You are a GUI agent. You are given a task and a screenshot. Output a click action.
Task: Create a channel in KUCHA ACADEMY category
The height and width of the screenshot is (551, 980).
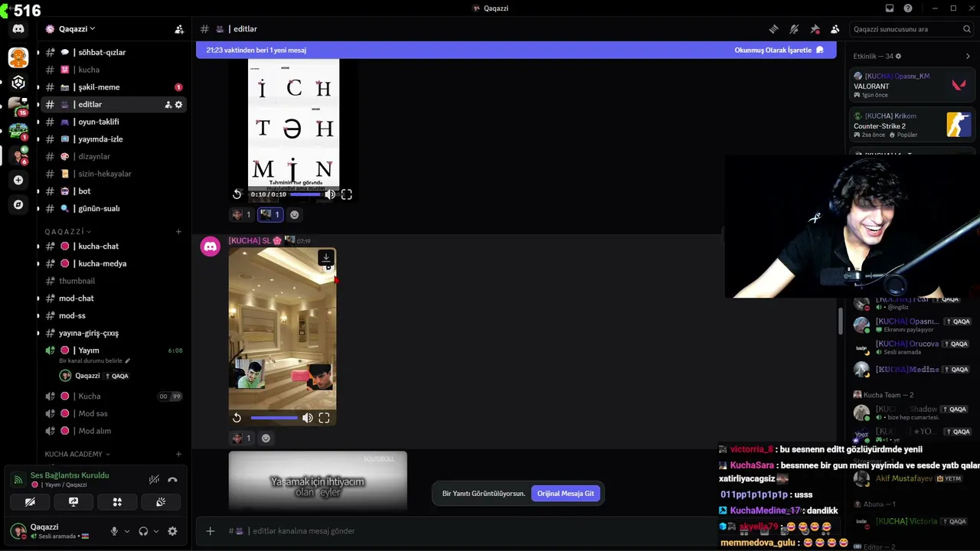[178, 455]
